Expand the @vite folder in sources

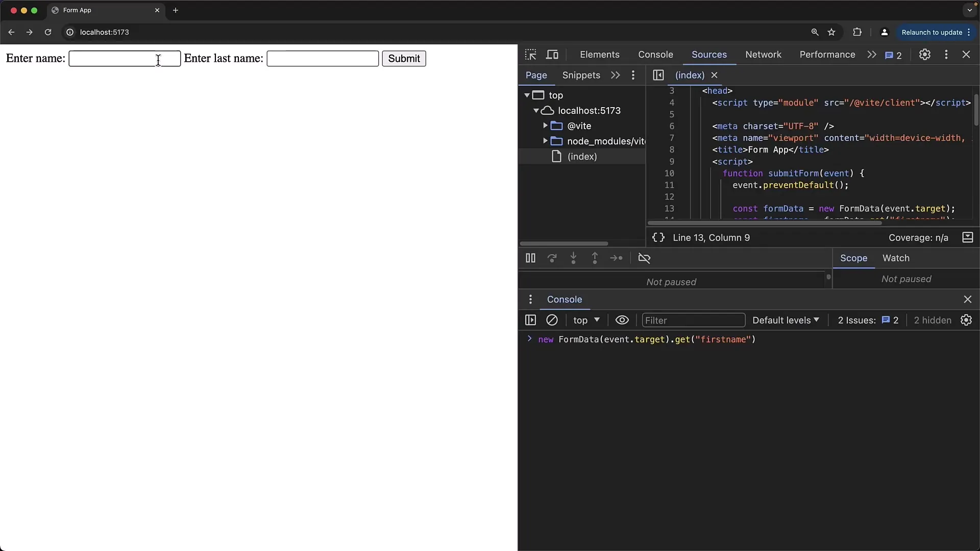pyautogui.click(x=545, y=125)
